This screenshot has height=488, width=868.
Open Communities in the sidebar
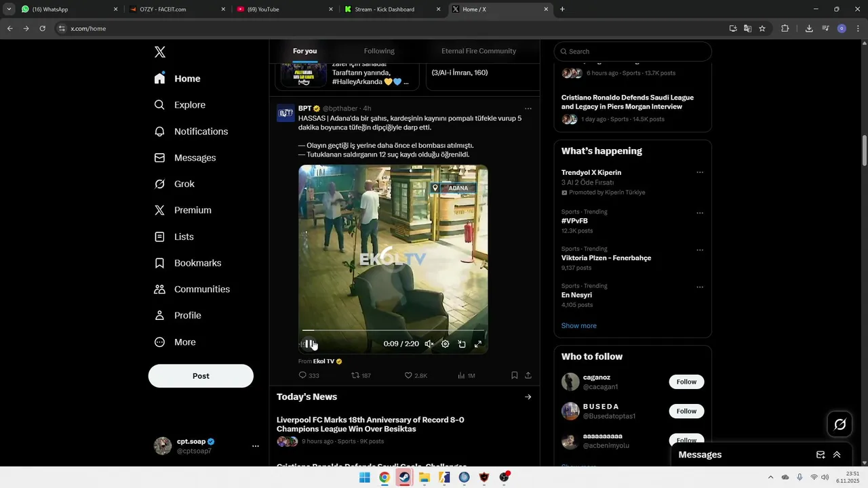pos(192,289)
